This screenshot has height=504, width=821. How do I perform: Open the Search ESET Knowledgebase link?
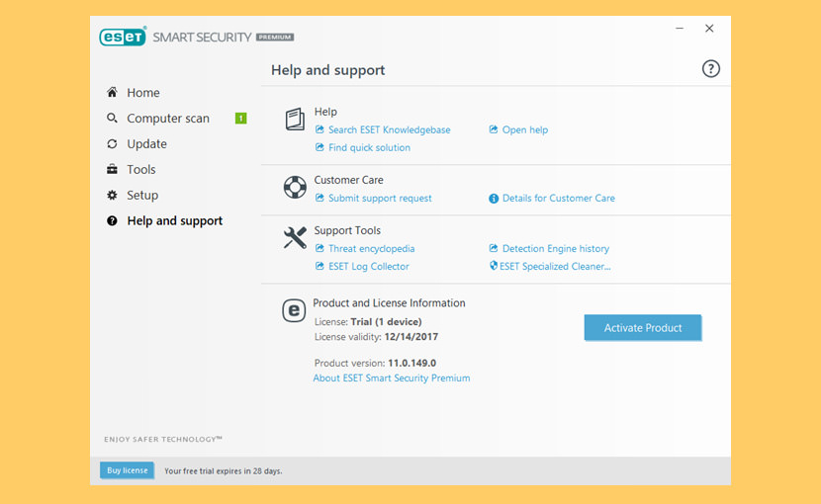tap(389, 129)
